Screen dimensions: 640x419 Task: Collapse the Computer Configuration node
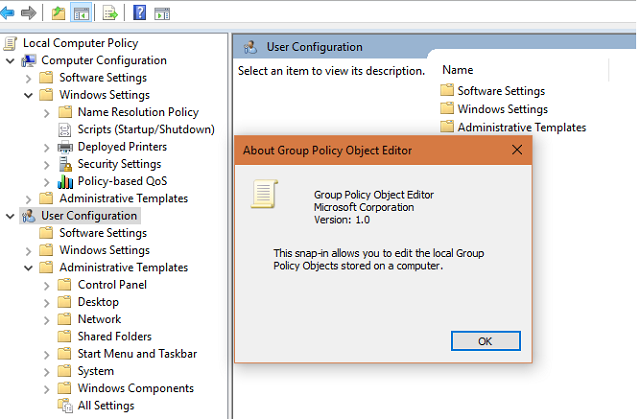[10, 61]
